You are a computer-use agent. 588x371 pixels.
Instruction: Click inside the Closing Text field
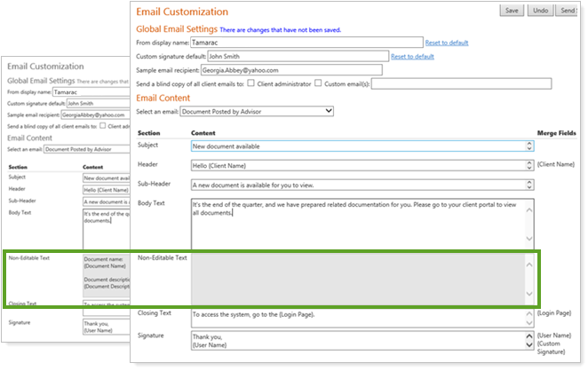pyautogui.click(x=355, y=314)
